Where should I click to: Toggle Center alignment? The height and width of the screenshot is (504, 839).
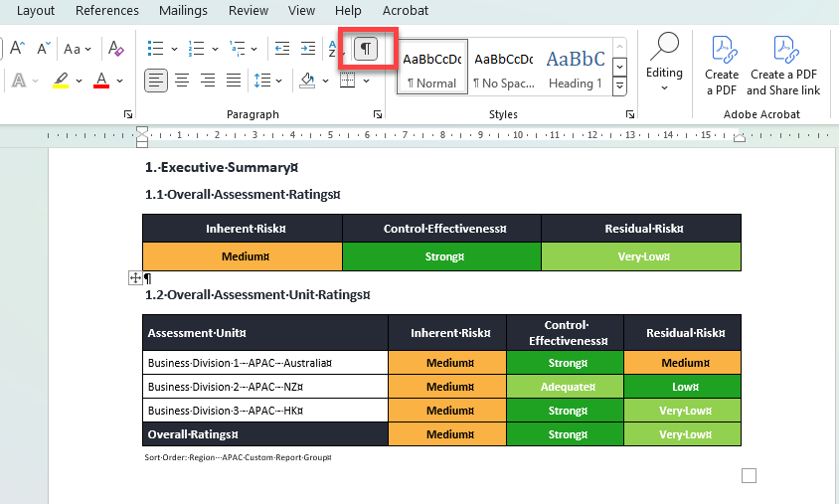point(182,81)
